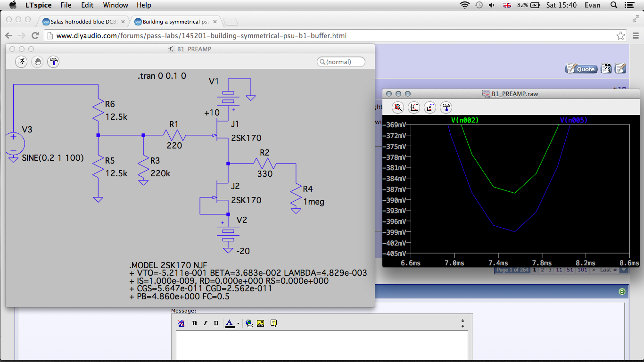Click the UK flag input source menu
This screenshot has width=644, height=362.
[x=507, y=5]
